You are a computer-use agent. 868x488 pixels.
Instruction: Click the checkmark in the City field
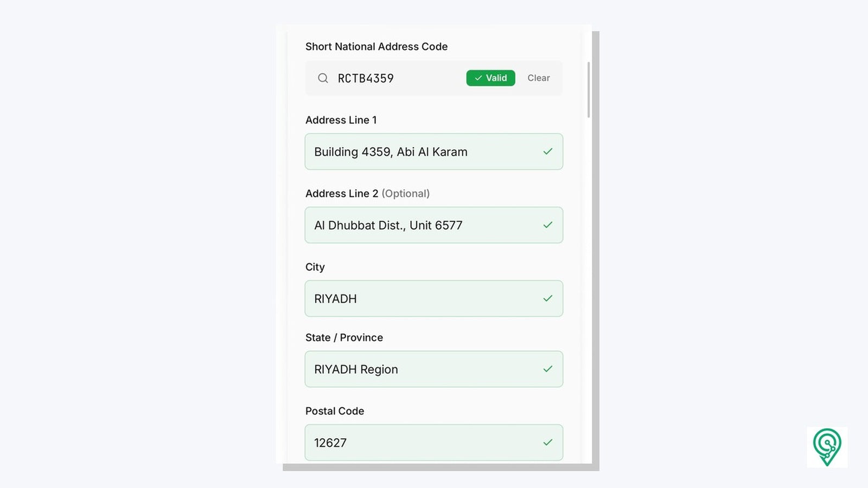pos(548,299)
